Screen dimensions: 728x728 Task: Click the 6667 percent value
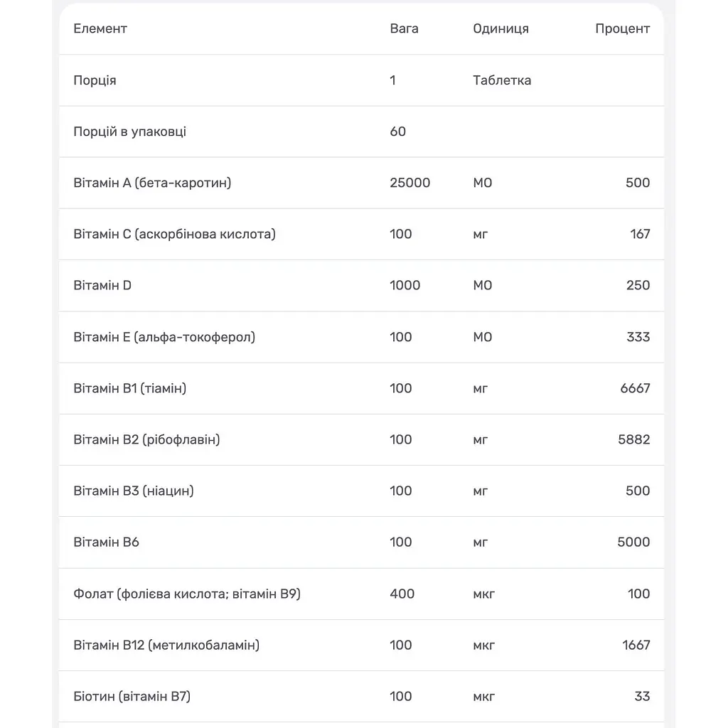click(x=635, y=388)
